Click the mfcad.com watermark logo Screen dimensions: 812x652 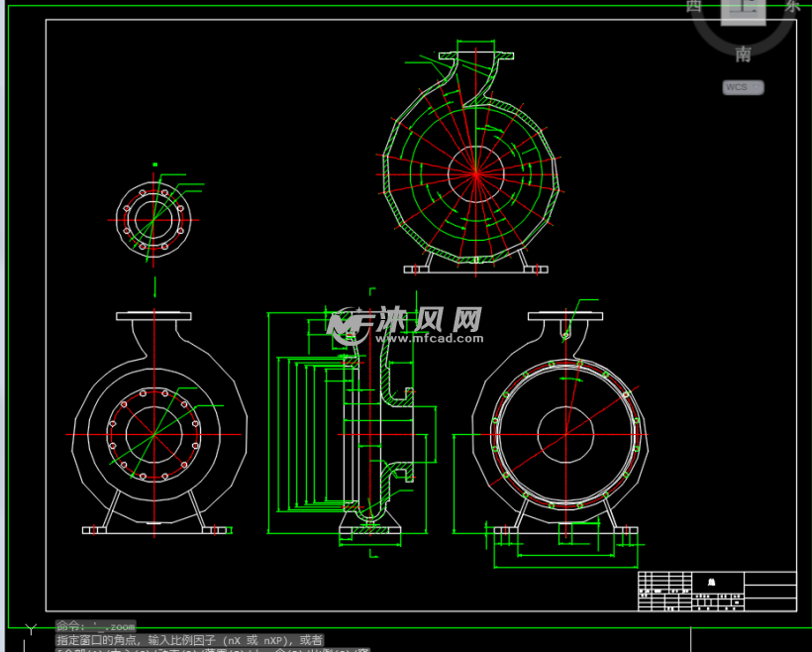[406, 324]
